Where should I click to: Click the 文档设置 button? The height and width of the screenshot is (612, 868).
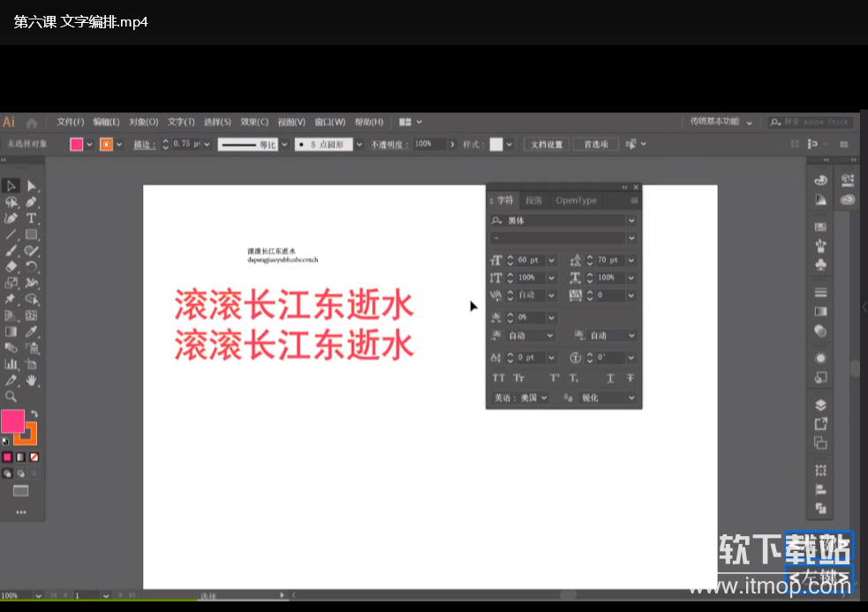546,144
